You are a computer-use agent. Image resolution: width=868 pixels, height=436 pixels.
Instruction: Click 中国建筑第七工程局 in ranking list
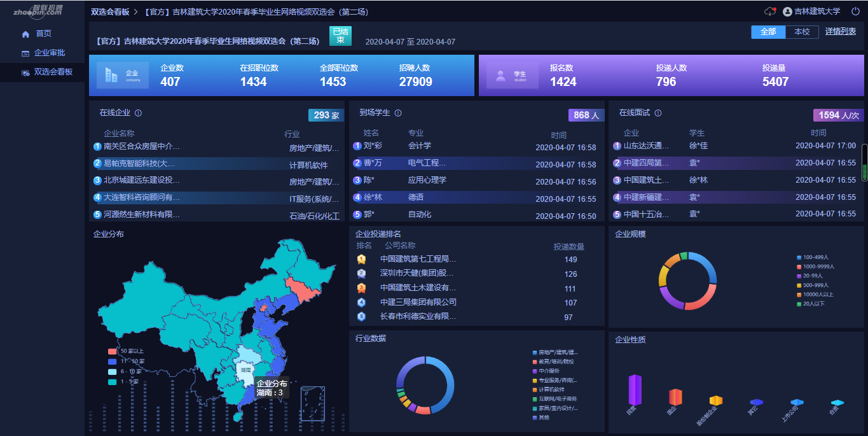(418, 259)
